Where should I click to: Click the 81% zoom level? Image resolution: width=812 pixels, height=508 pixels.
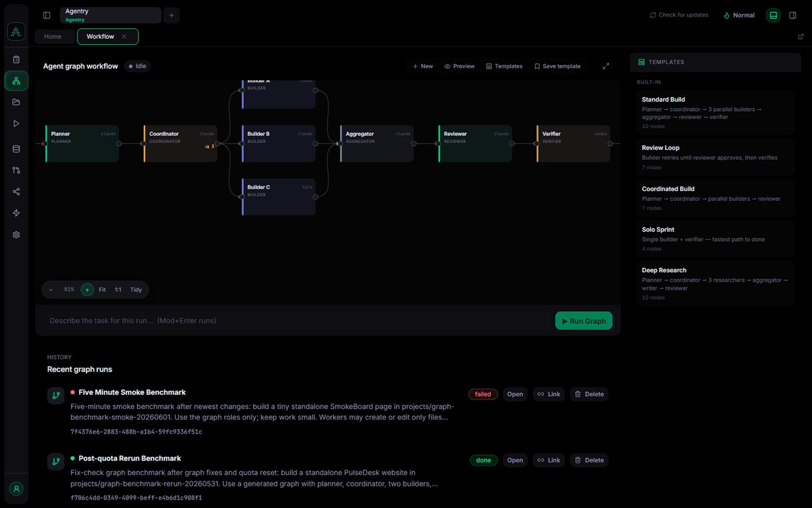[69, 290]
